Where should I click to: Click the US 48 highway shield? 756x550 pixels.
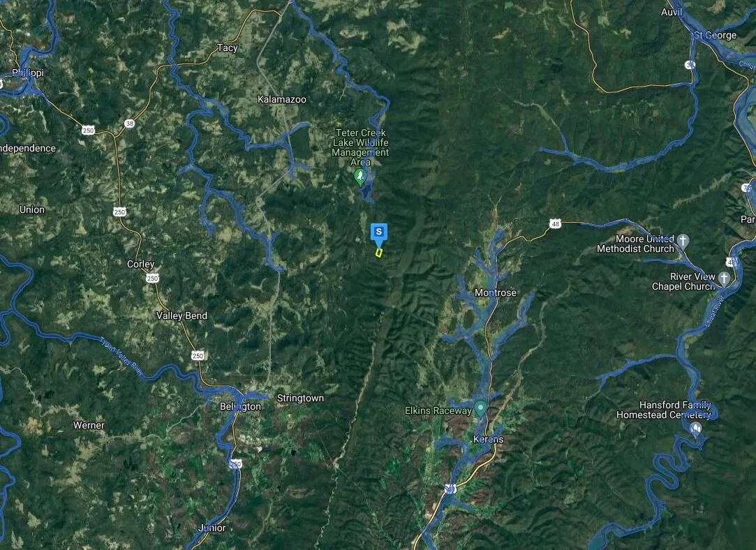click(555, 223)
